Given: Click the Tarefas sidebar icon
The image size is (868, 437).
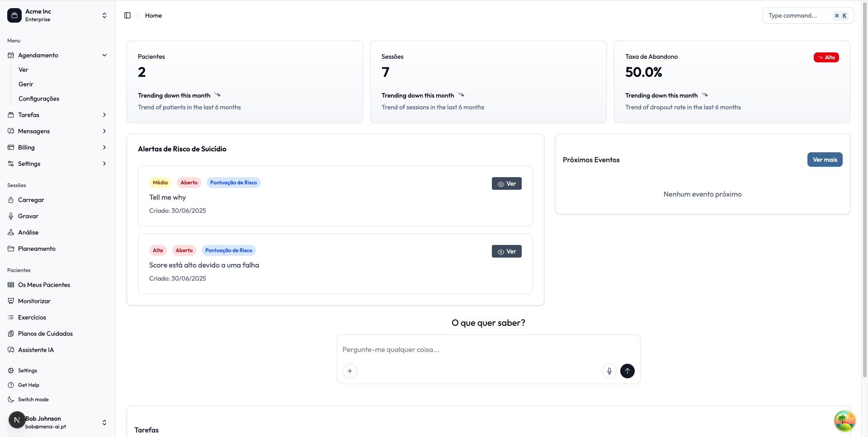Looking at the screenshot, I should 11,115.
